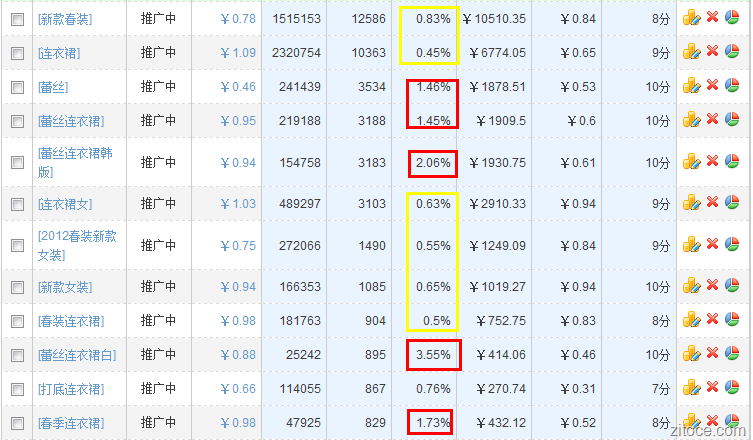
Task: Toggle checkbox for 春季连衣裙 row
Action: click(x=17, y=423)
